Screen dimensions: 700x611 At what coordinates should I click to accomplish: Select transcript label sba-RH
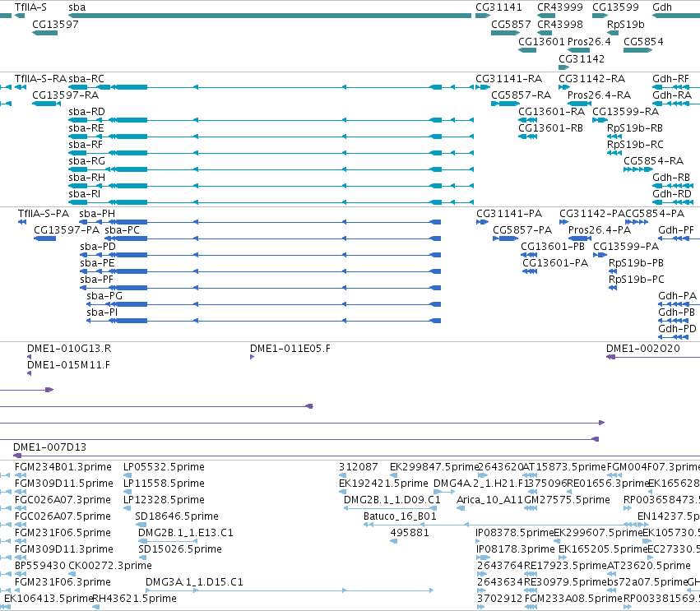pos(86,177)
